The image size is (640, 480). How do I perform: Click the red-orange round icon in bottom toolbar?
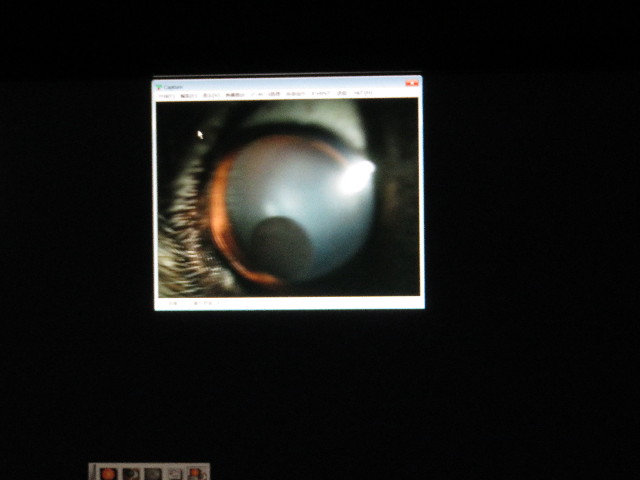(109, 473)
